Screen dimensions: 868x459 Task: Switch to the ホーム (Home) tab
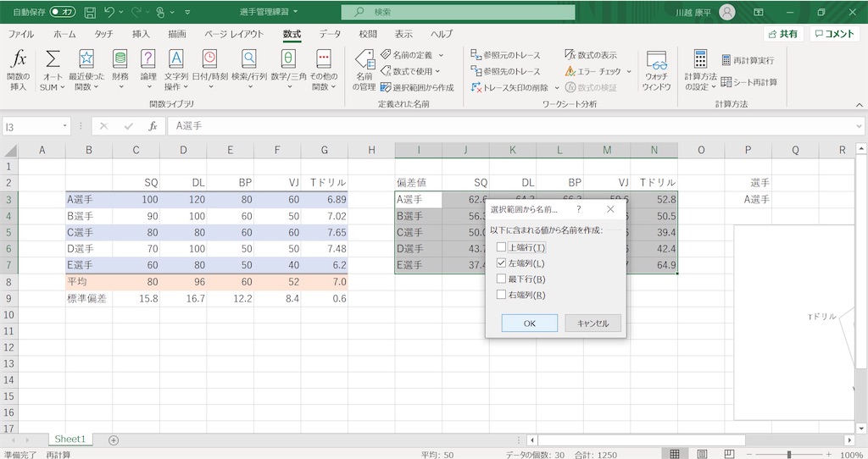click(64, 34)
